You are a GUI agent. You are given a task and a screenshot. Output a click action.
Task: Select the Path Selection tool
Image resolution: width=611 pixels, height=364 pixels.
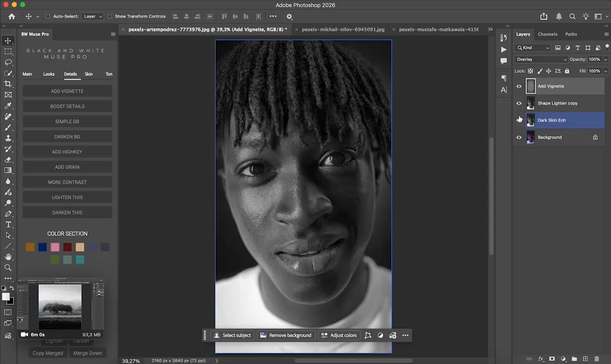pyautogui.click(x=8, y=236)
